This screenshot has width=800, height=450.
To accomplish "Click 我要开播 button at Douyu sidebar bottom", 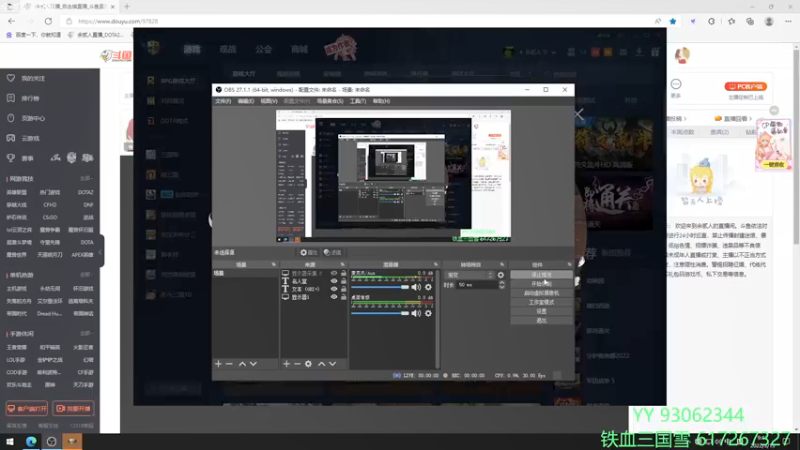I will 73,408.
